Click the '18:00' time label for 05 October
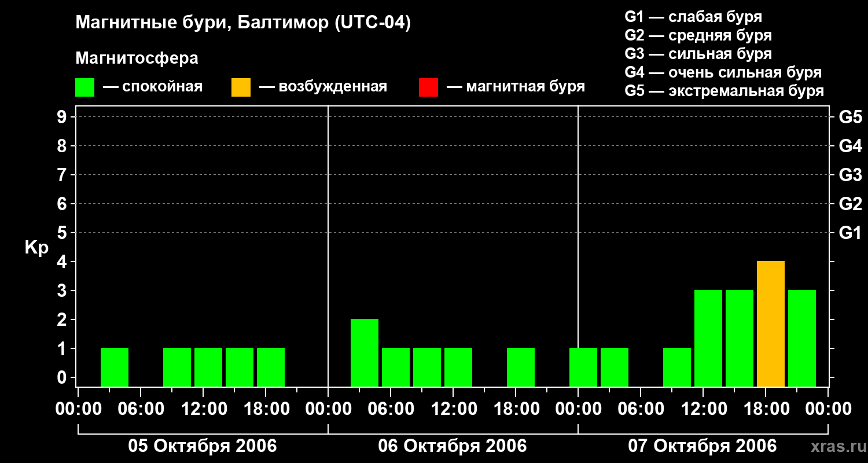This screenshot has width=868, height=463. 266,409
